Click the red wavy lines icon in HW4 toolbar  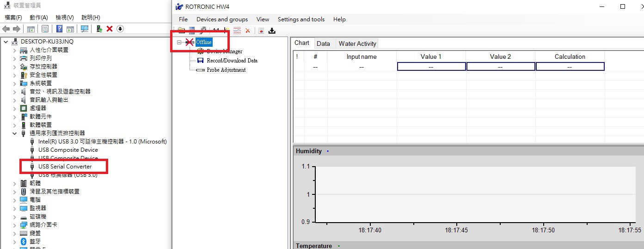[237, 31]
